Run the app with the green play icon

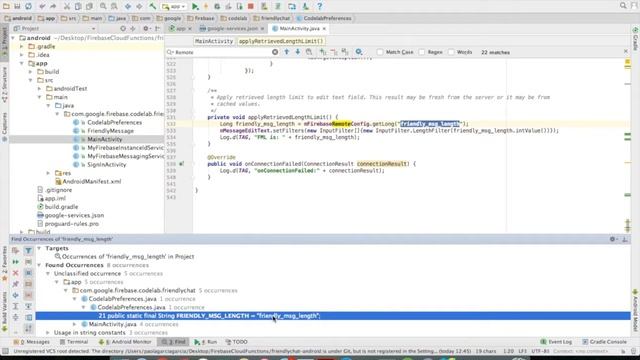[195, 6]
